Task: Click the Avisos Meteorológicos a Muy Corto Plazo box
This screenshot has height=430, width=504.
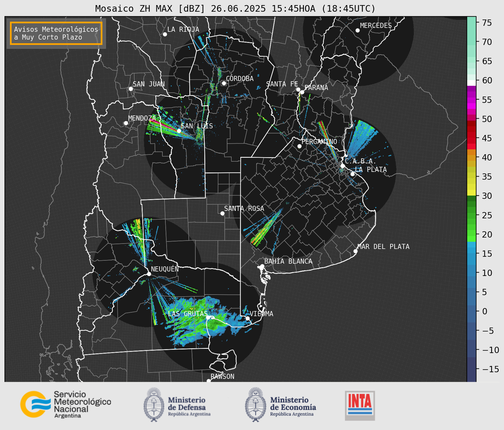Action: pyautogui.click(x=56, y=33)
